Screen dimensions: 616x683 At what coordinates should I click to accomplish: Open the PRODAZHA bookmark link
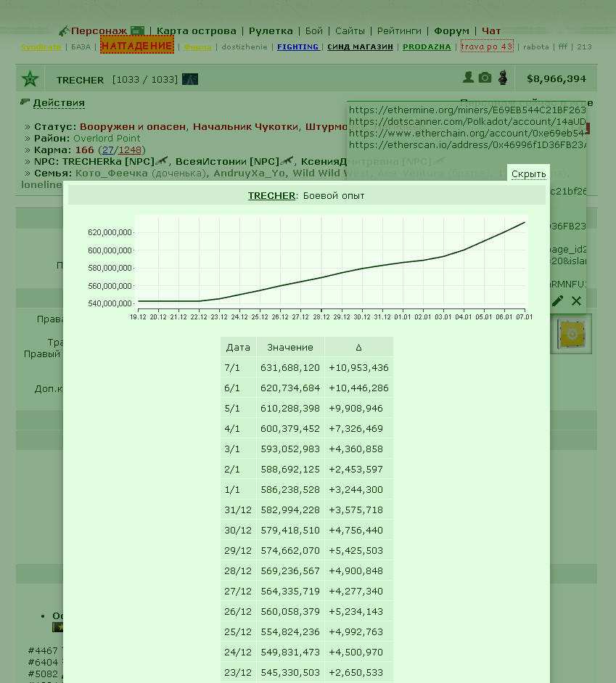(427, 46)
